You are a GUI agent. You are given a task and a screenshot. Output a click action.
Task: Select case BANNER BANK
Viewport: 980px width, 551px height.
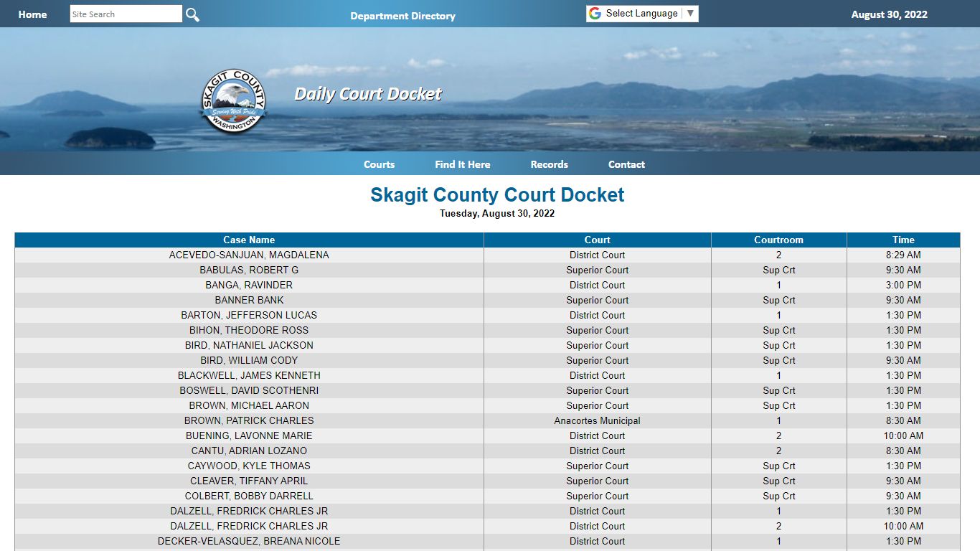point(249,300)
